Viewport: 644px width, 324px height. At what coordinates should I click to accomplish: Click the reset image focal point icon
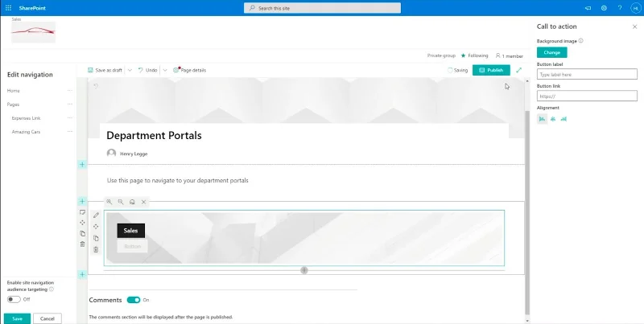click(132, 202)
